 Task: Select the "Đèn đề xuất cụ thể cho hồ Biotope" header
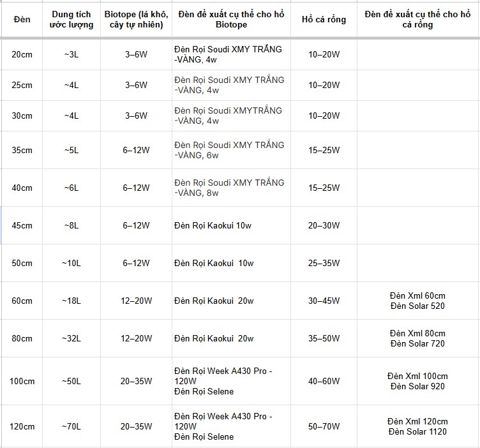(x=231, y=19)
